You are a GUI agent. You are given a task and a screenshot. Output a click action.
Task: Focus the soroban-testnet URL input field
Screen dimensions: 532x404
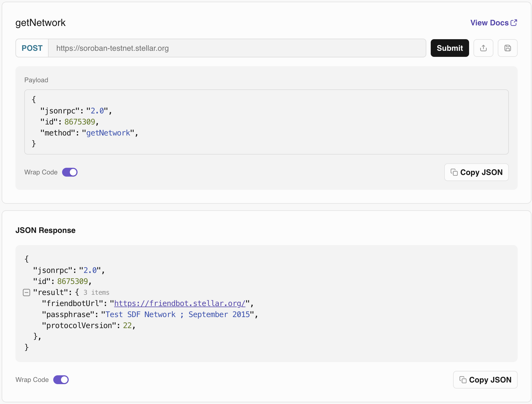pos(237,48)
